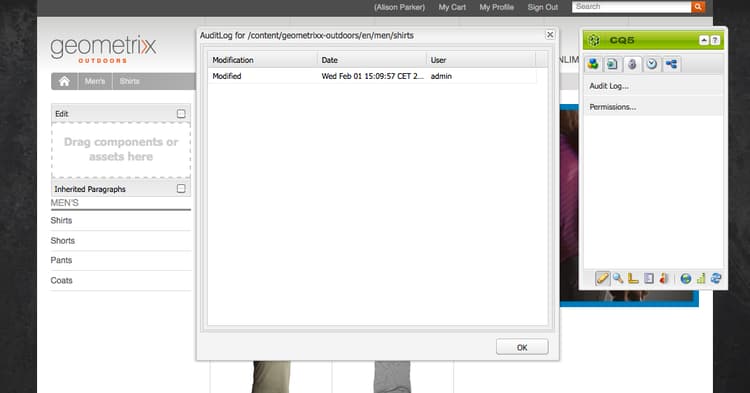The image size is (750, 393).
Task: Close the AuditLog dialog with X
Action: point(550,35)
